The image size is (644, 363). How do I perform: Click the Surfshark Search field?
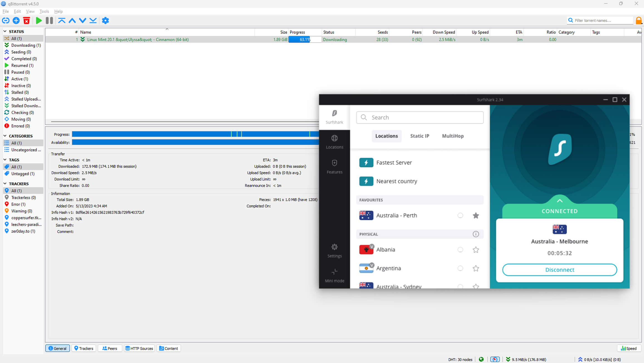(x=420, y=117)
